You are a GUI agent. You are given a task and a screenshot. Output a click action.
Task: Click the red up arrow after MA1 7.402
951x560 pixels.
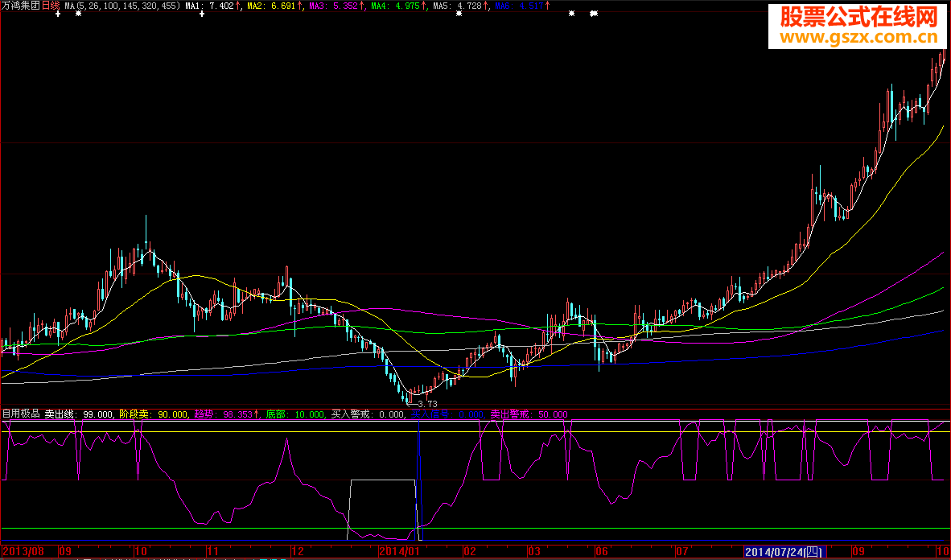pyautogui.click(x=239, y=6)
